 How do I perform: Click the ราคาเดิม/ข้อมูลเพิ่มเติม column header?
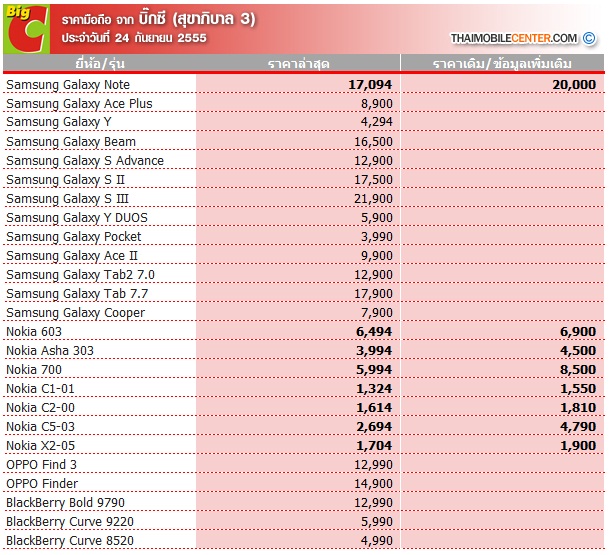coord(502,64)
